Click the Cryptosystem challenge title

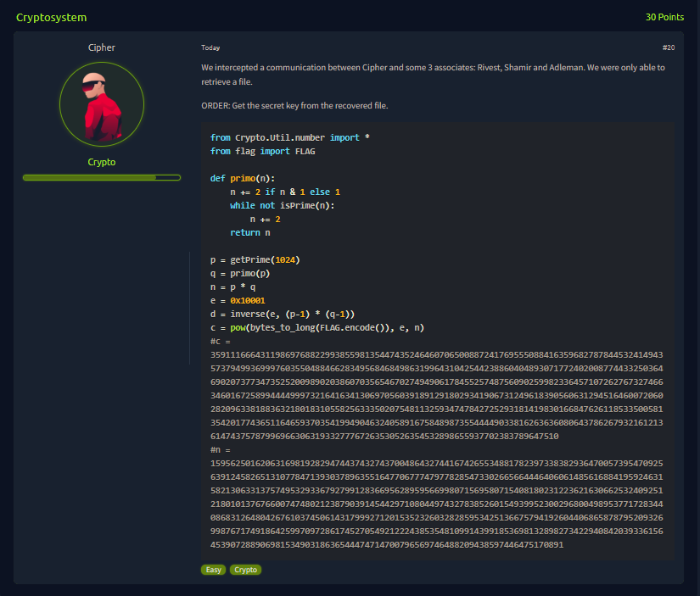click(x=51, y=17)
